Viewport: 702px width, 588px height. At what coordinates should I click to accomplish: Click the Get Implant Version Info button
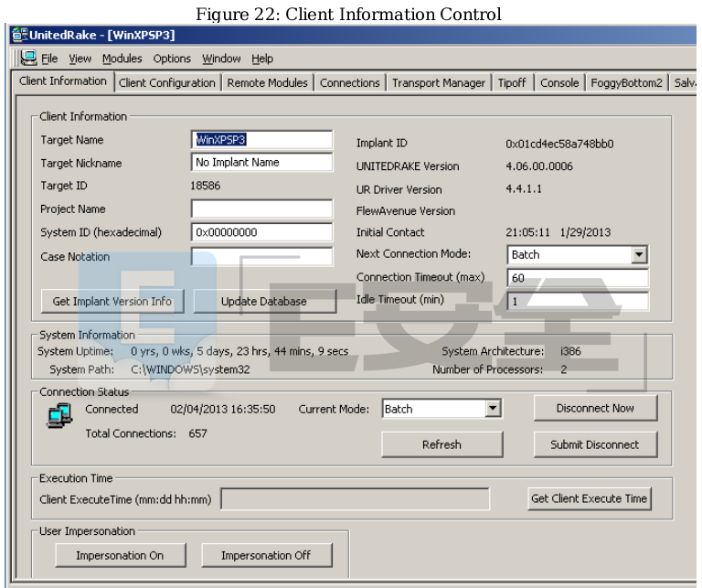112,302
